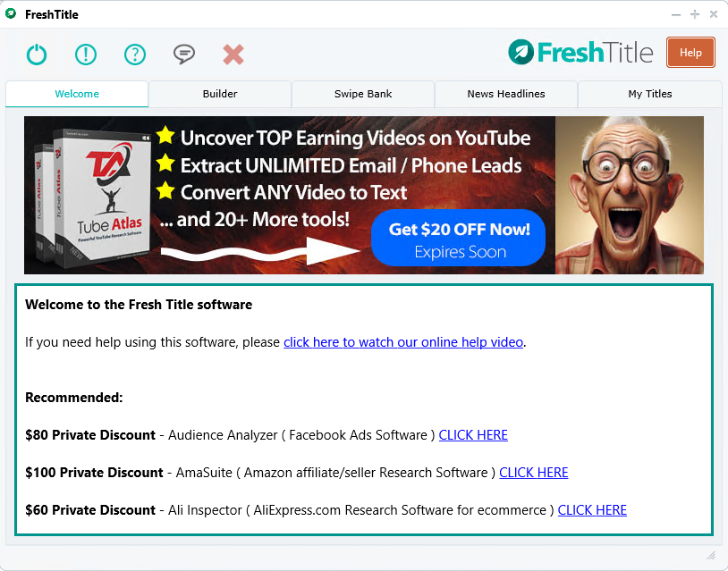
Task: Click the Get $20 OFF Now button
Action: pos(458,238)
